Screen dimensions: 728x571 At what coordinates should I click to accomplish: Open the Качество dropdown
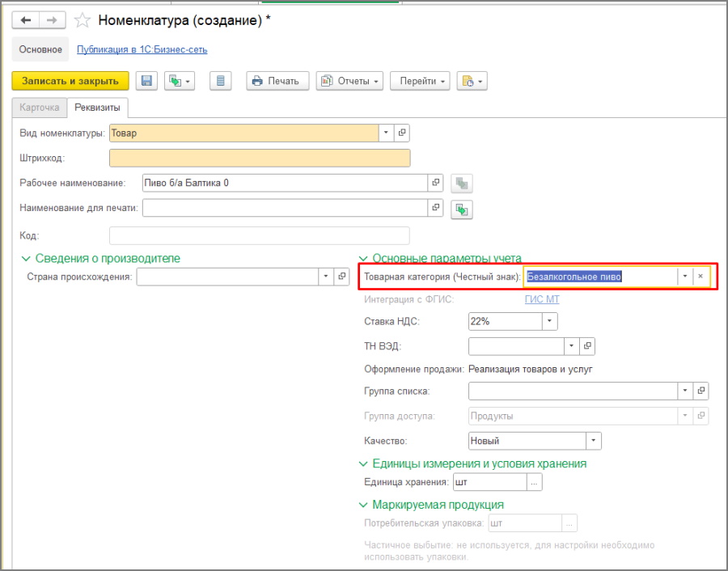(x=594, y=441)
